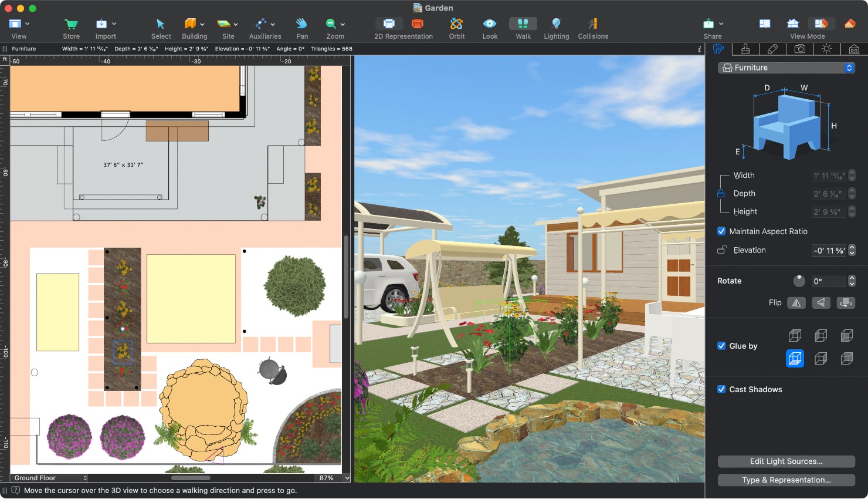Switch View Mode to 2D elevation view
The width and height of the screenshot is (868, 499).
click(793, 23)
